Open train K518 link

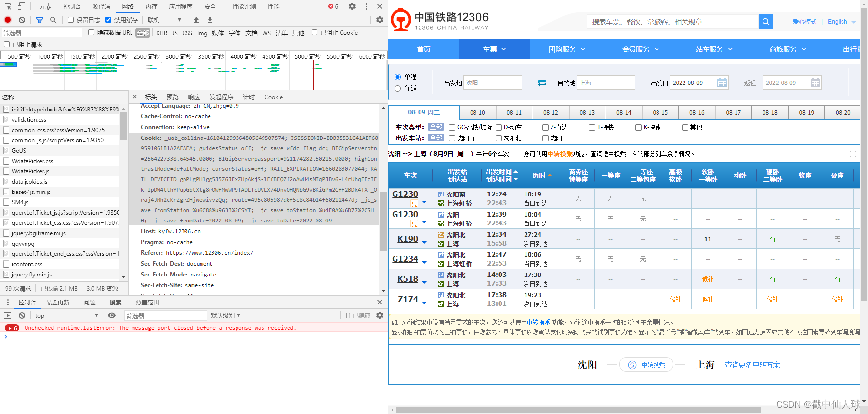click(408, 279)
